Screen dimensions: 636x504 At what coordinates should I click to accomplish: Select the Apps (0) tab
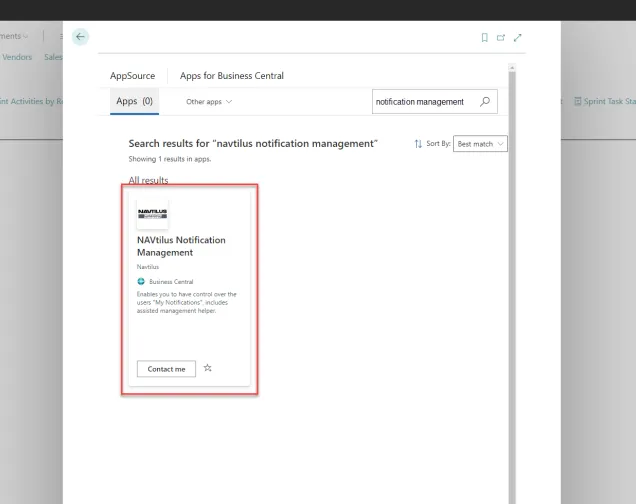[x=134, y=101]
